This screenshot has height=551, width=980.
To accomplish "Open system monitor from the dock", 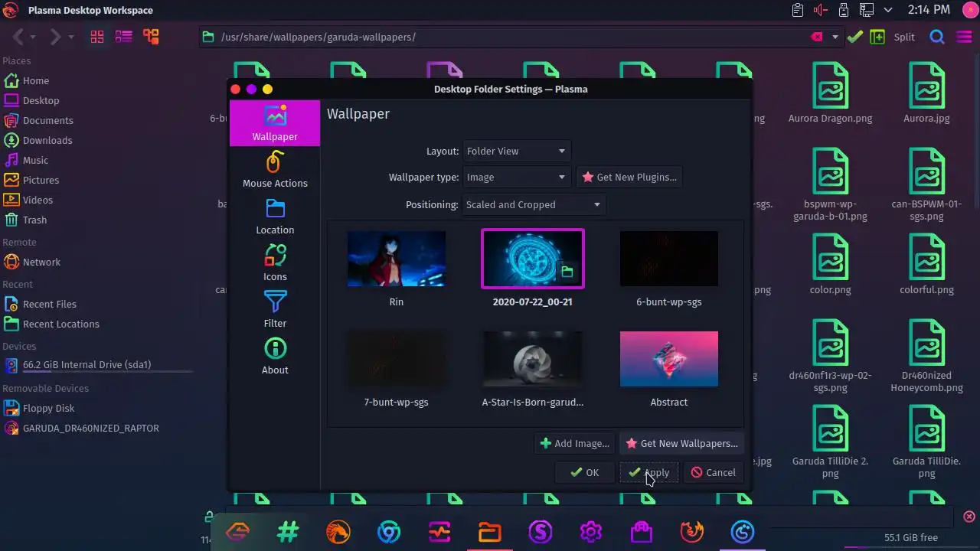I will click(x=439, y=532).
